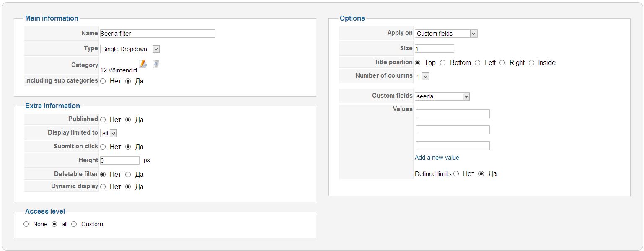This screenshot has height=251, width=644.
Task: Click the Name input field
Action: (x=157, y=34)
